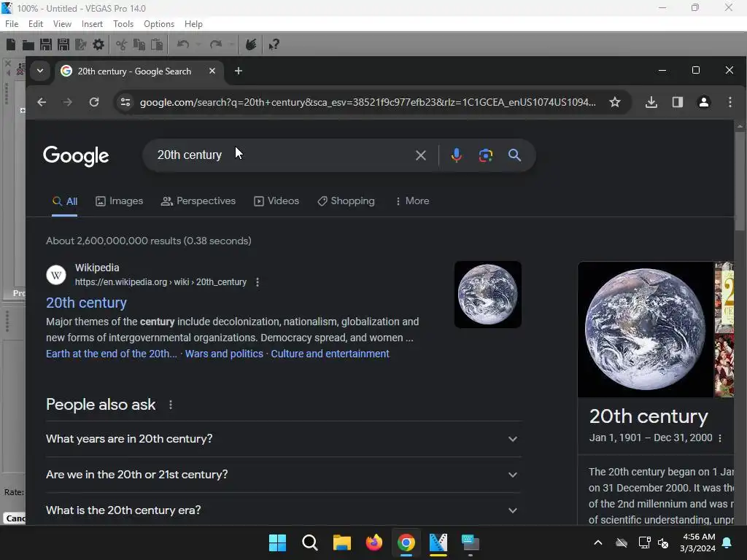Switch to Videos results tab

[x=276, y=201]
